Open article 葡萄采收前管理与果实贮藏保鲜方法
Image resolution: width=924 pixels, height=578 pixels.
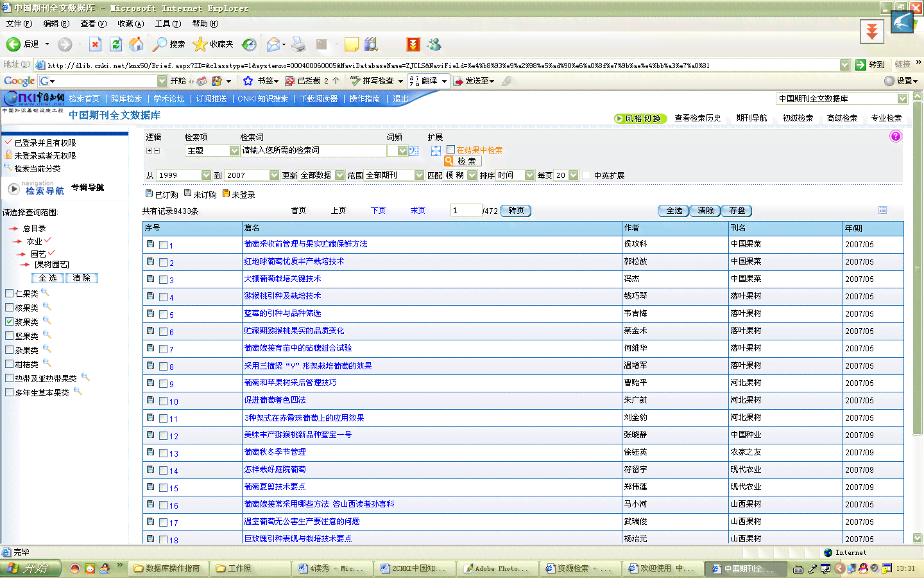click(305, 244)
